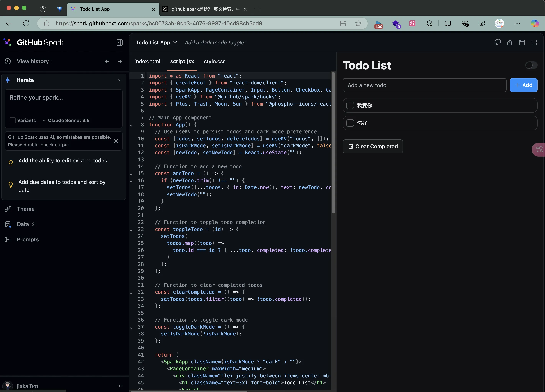
Task: Select the script.jsx tab
Action: [x=182, y=61]
